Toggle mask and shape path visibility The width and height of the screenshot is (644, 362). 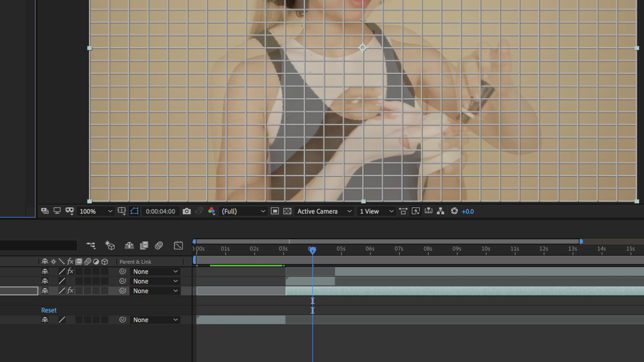(135, 212)
